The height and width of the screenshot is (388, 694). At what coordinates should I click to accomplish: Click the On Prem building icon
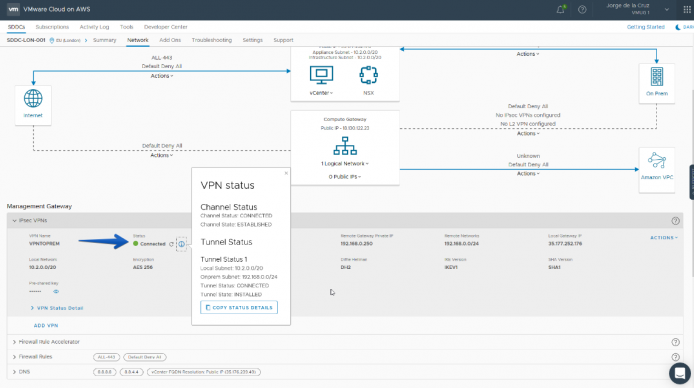pyautogui.click(x=657, y=77)
